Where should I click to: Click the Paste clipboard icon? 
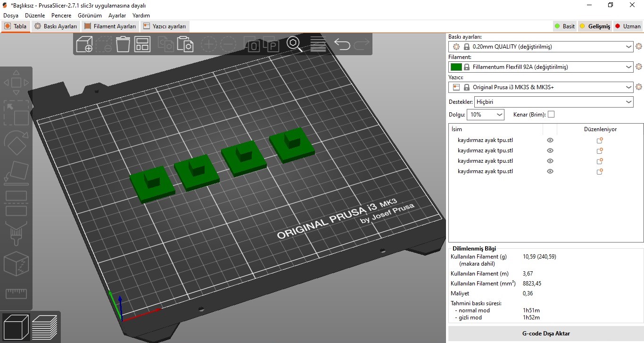pyautogui.click(x=185, y=44)
